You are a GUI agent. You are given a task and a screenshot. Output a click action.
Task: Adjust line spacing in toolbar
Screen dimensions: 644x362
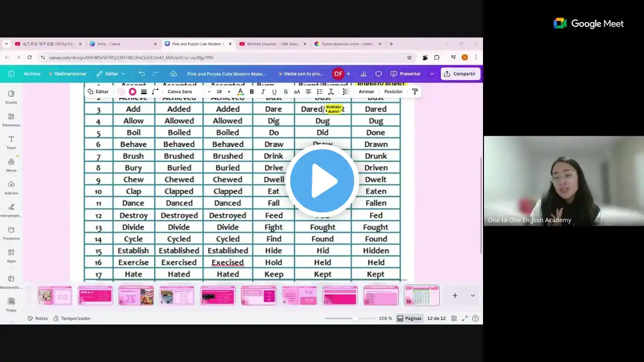(x=331, y=92)
